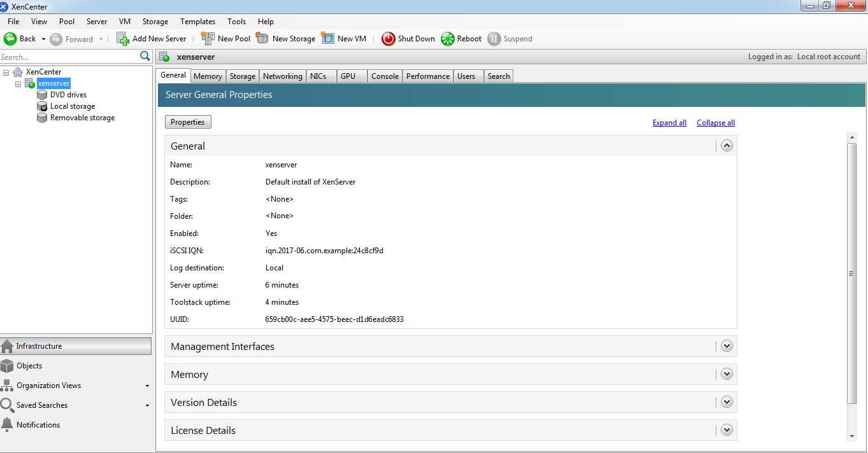Click the Forward navigation icon
The width and height of the screenshot is (868, 453).
(56, 39)
